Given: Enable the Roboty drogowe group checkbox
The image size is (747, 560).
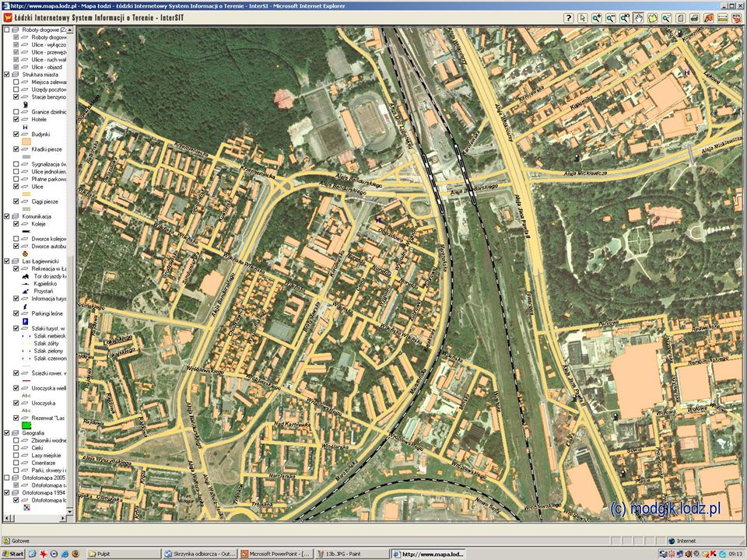Looking at the screenshot, I should click(7, 30).
